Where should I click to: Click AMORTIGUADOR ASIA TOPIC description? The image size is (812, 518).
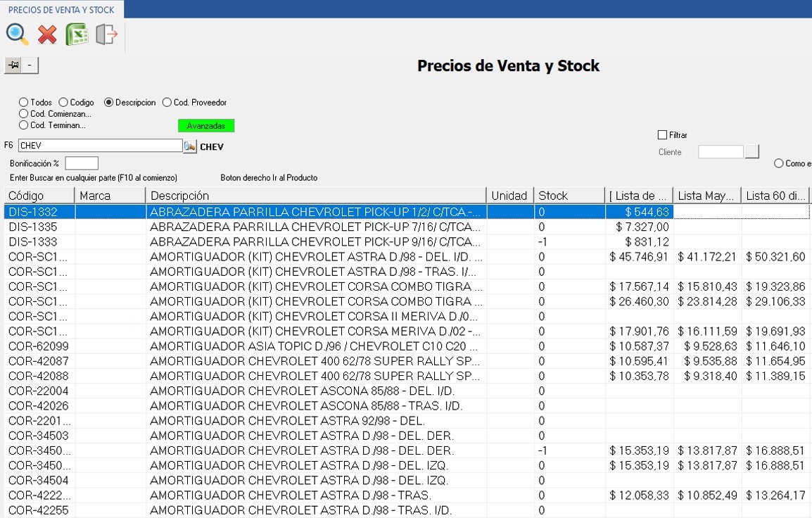coord(314,346)
